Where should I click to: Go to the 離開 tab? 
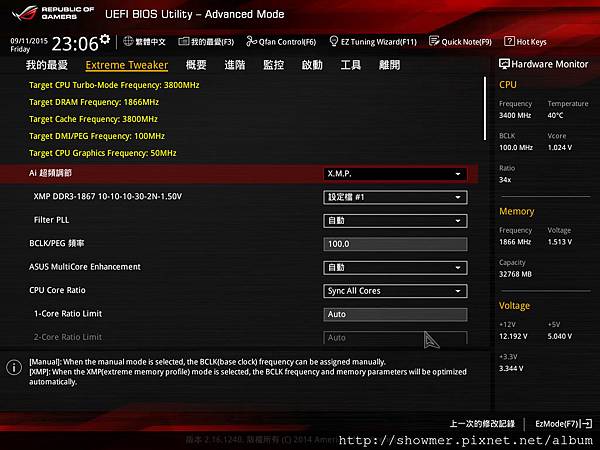389,65
